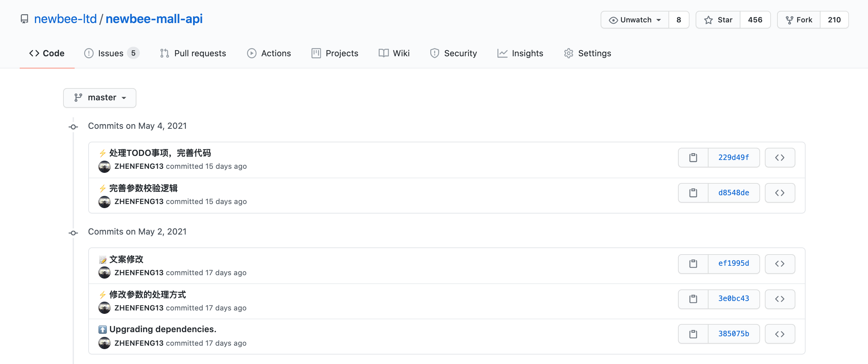
Task: Click avatar beside 文案修改 commit
Action: click(105, 272)
